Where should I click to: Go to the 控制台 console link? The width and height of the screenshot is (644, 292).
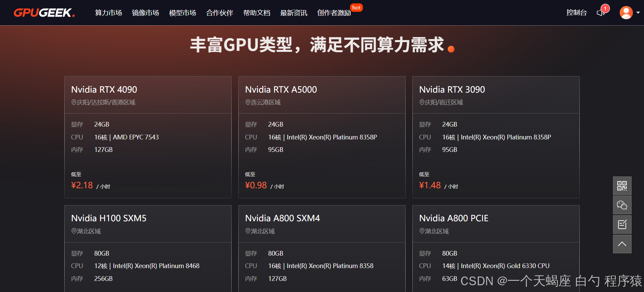point(576,12)
